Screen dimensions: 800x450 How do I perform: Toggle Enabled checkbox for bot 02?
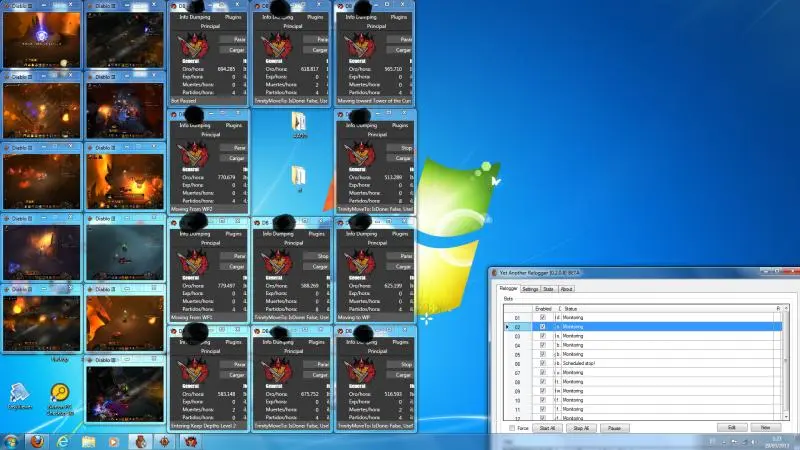click(542, 327)
